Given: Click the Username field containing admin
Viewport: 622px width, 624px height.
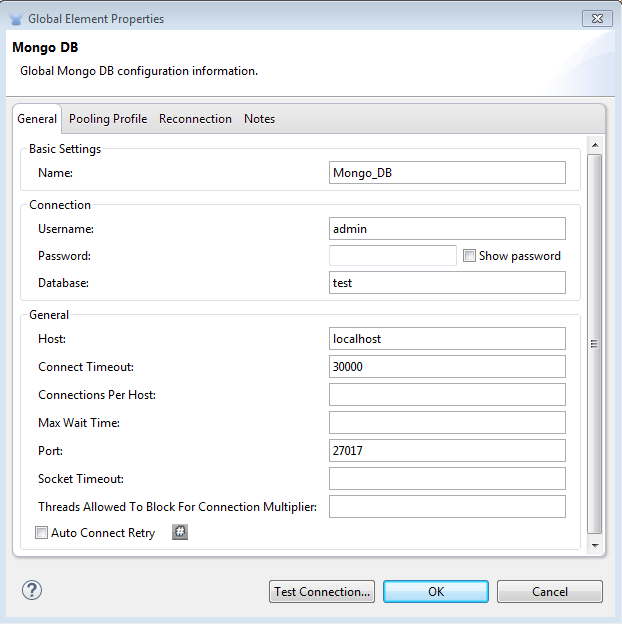Looking at the screenshot, I should [447, 228].
